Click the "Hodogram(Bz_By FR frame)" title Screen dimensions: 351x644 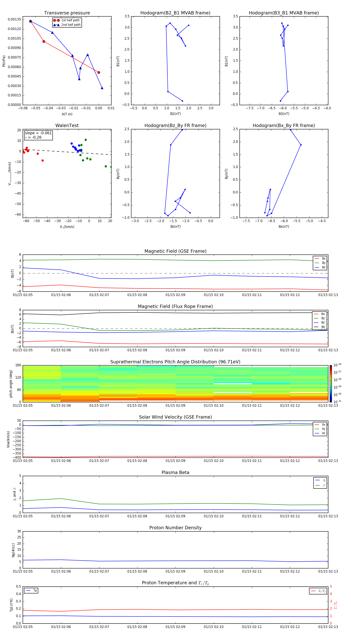[x=175, y=125]
